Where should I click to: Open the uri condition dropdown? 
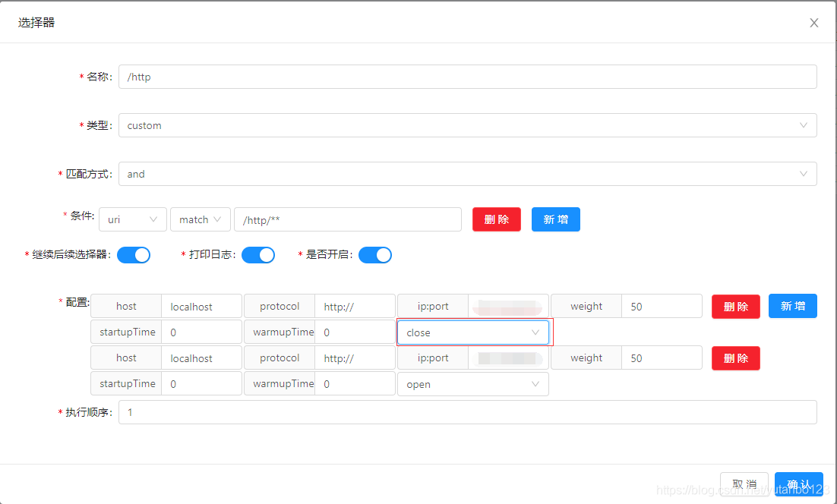pos(133,219)
